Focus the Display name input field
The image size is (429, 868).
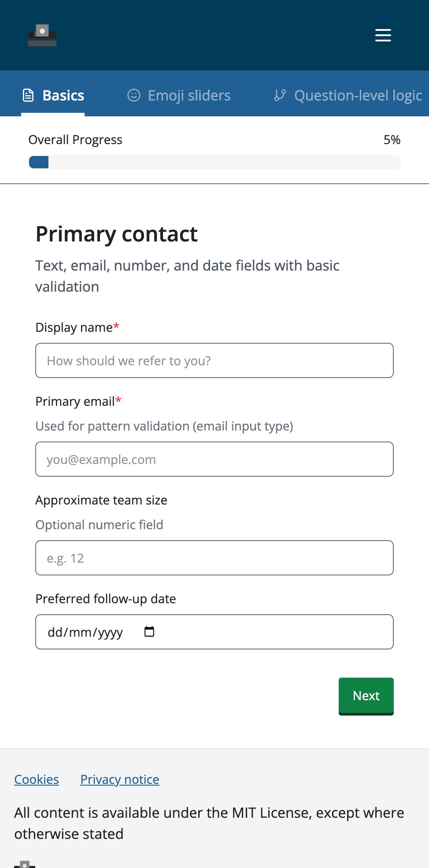coord(214,360)
